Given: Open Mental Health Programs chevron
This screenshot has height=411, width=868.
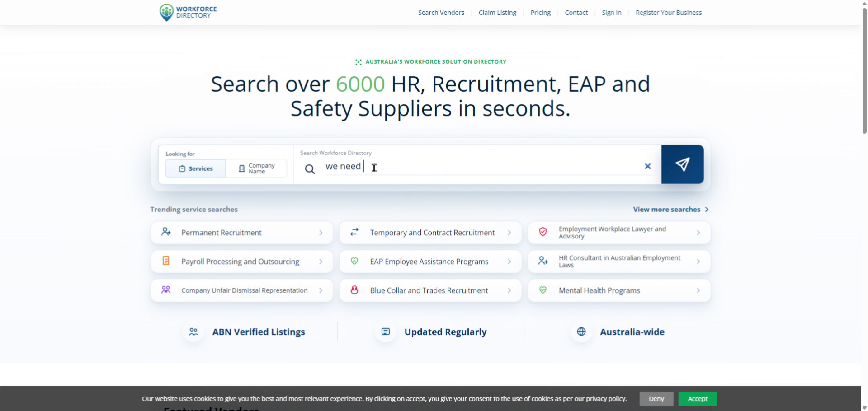Looking at the screenshot, I should (x=698, y=290).
